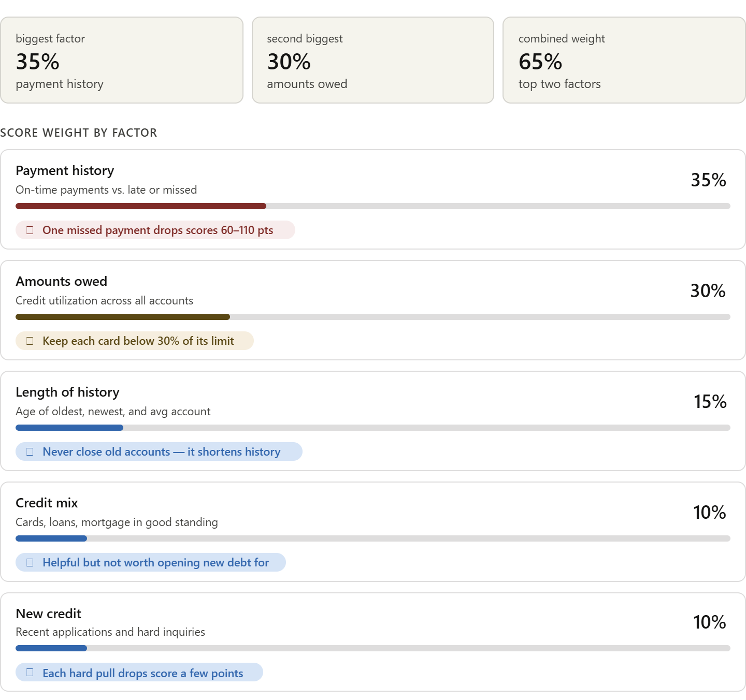Click the icon beside 'Keep each card below 30%'
The height and width of the screenshot is (700, 746).
click(30, 341)
